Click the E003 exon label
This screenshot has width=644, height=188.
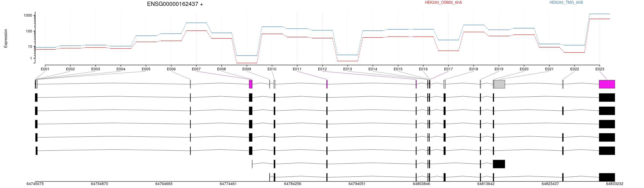pos(96,69)
